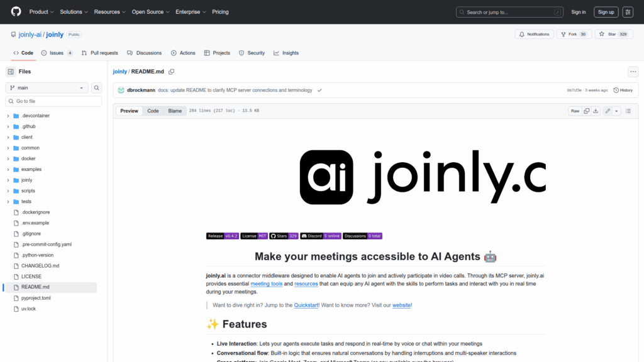The image size is (644, 362).
Task: Open the Actions tab
Action: [x=183, y=53]
